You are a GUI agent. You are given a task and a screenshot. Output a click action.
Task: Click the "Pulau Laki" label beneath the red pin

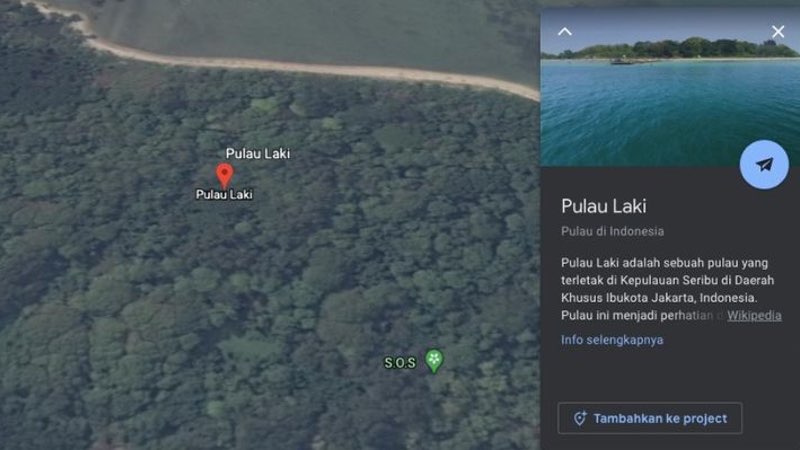coord(224,194)
